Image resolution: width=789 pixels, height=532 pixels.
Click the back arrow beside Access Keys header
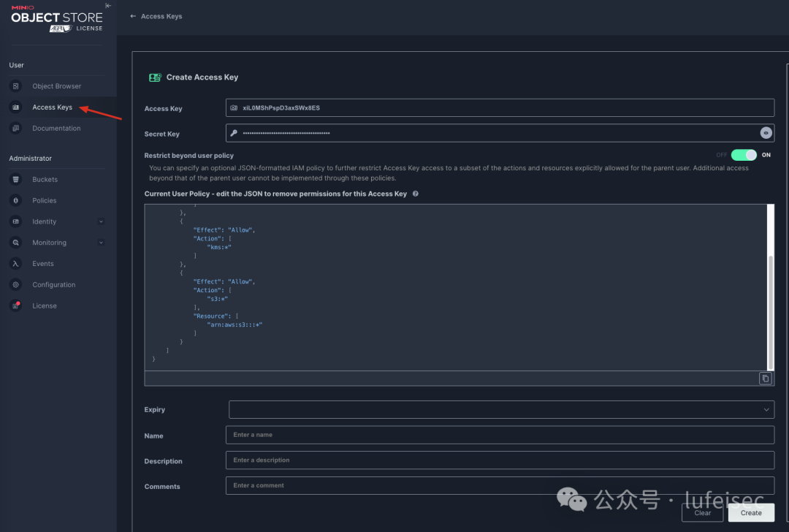click(133, 16)
